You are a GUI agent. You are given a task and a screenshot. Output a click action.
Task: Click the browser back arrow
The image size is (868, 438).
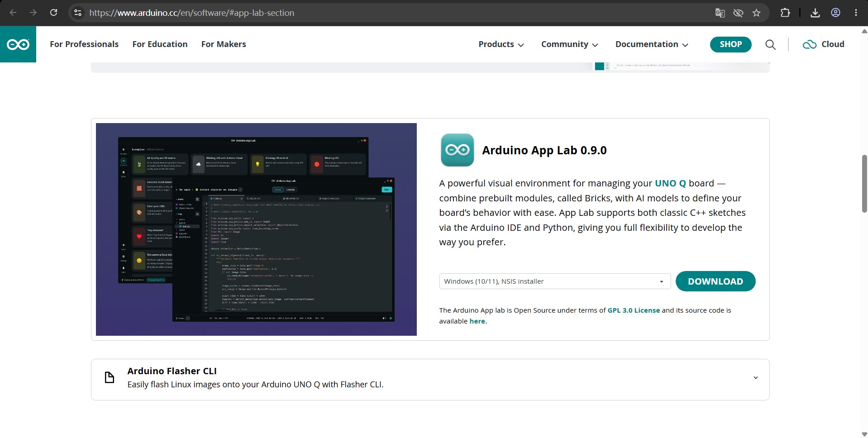pos(13,13)
